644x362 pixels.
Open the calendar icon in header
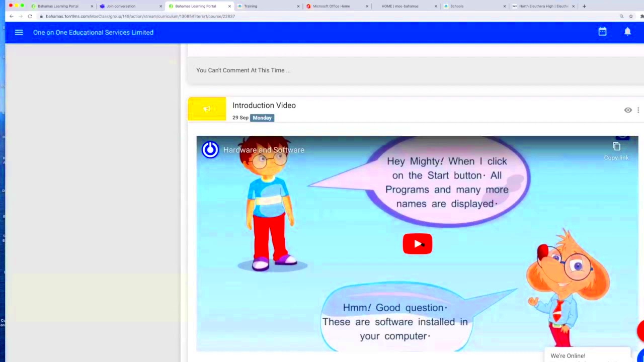click(602, 32)
